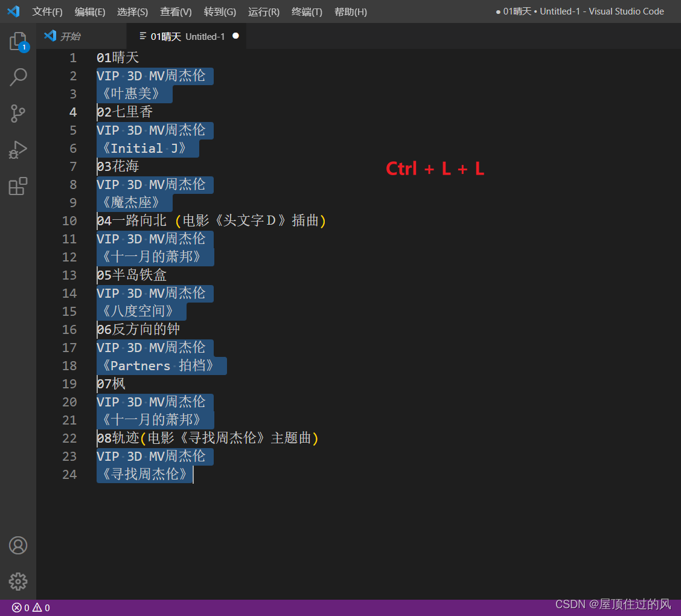
Task: Click the text 《叶惠美》 on line 3
Action: (131, 94)
